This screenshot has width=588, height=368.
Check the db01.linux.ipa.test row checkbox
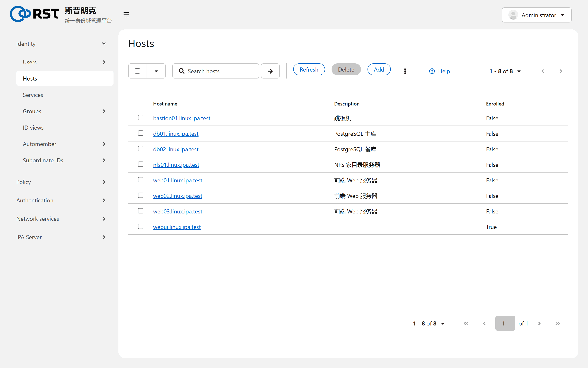[x=140, y=133]
